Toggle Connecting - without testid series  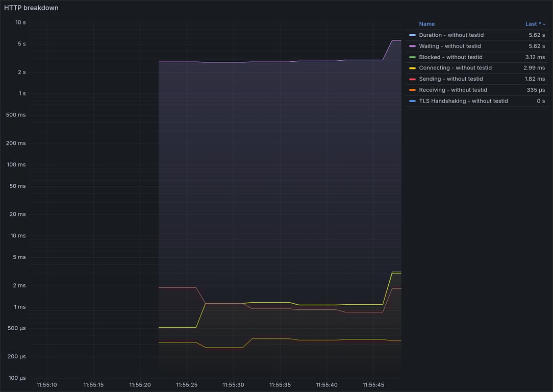455,68
